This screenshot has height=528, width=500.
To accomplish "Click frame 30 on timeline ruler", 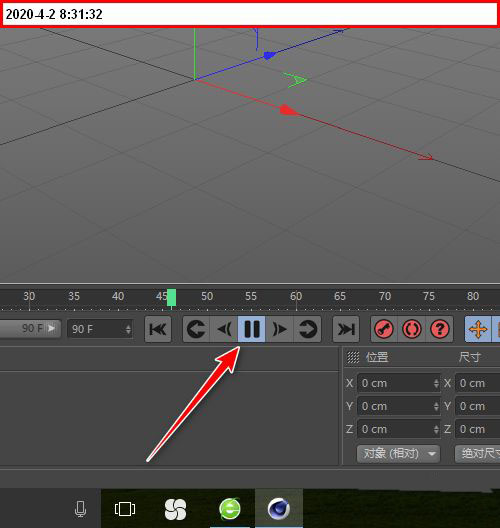I will (x=29, y=296).
